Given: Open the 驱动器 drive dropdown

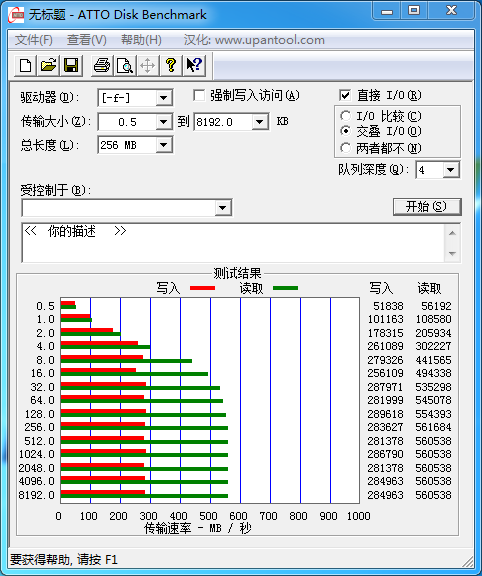Looking at the screenshot, I should coord(163,98).
